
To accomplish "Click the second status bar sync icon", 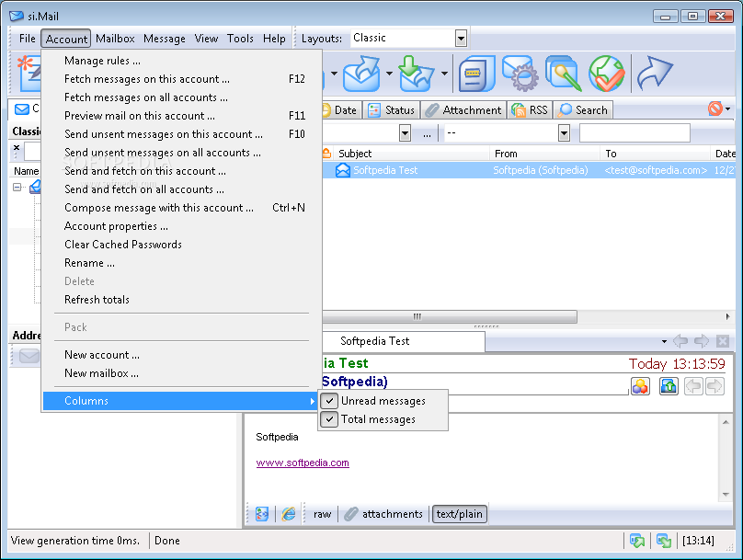I will 664,541.
